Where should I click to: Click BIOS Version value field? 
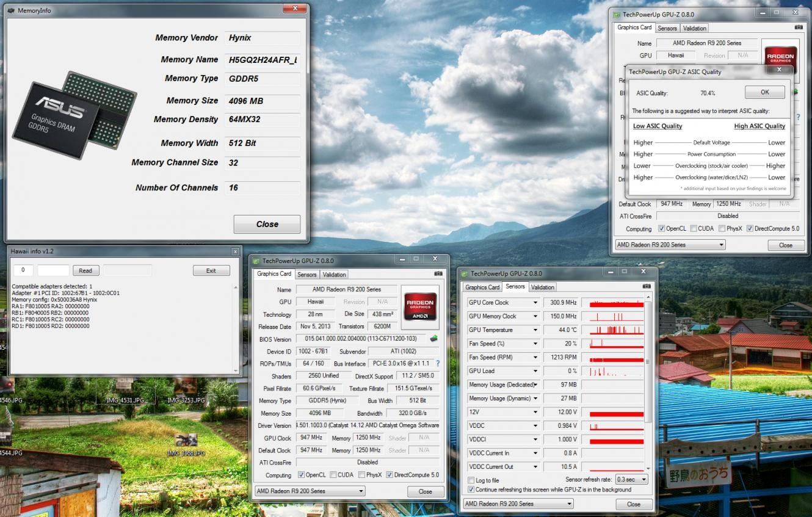[361, 339]
